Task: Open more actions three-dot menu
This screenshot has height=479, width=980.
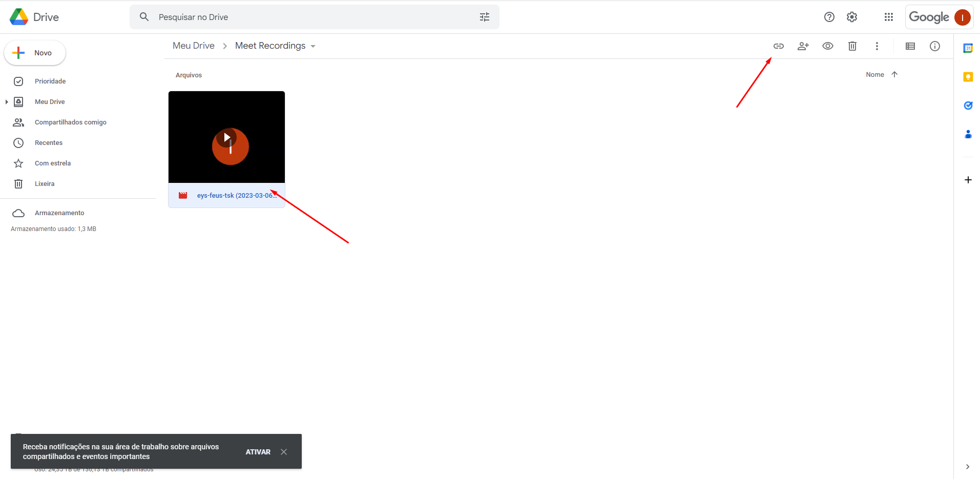Action: [x=877, y=46]
